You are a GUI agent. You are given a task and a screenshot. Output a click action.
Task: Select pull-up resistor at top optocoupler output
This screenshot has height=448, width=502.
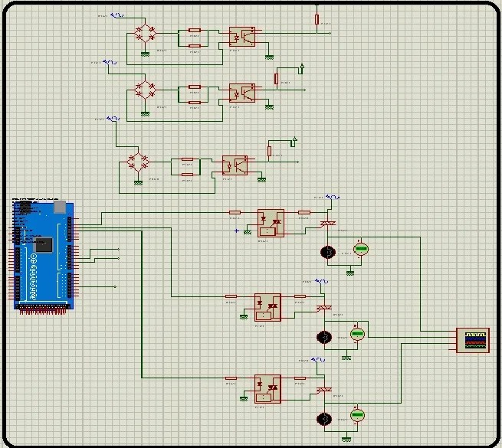point(317,19)
